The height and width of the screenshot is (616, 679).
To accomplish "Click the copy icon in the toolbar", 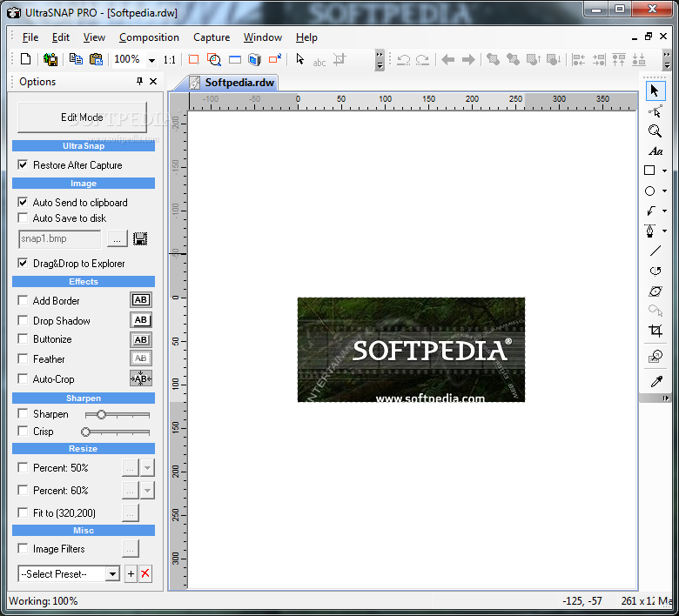I will (76, 59).
